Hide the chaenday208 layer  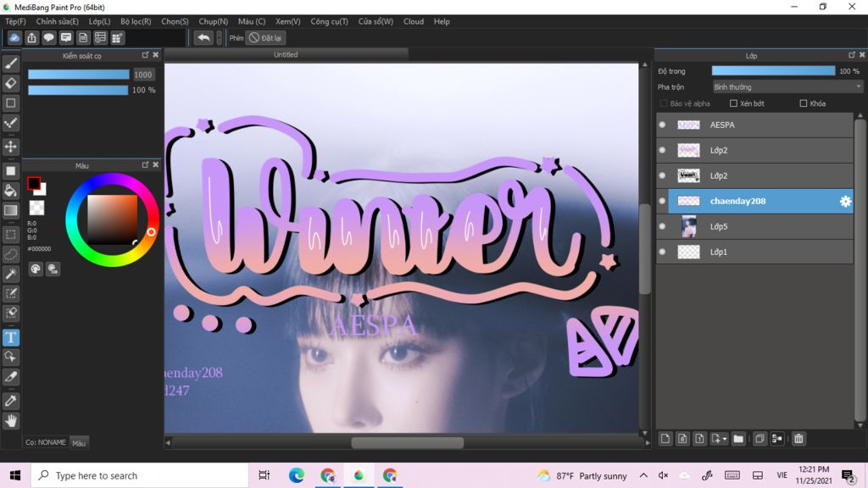662,201
